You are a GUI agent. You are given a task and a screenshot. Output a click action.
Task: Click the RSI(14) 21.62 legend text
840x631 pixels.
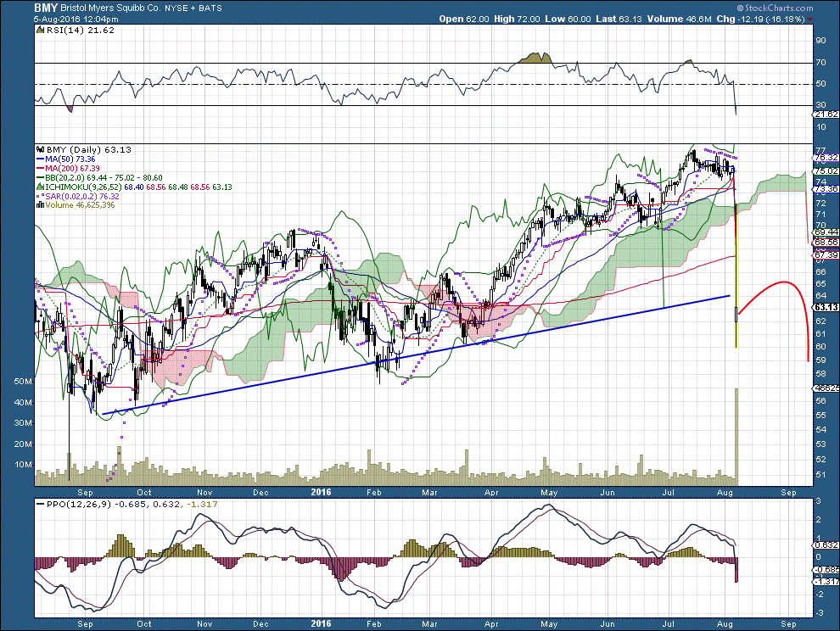click(81, 31)
